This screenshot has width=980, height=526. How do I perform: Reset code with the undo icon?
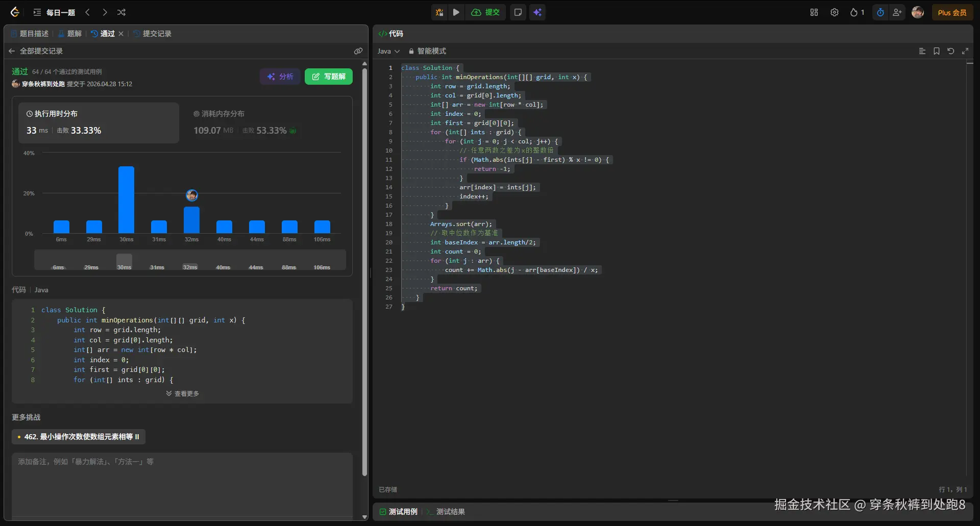coord(951,51)
